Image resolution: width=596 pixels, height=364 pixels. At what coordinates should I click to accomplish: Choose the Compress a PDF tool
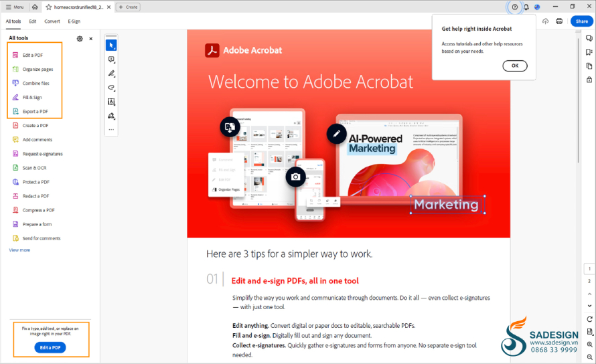click(x=33, y=210)
